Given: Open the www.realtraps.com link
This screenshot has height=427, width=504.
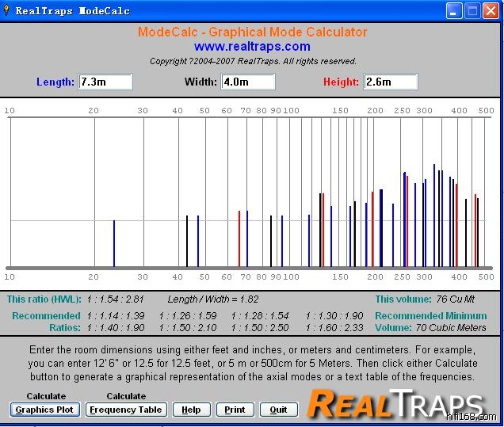Looking at the screenshot, I should click(x=252, y=47).
